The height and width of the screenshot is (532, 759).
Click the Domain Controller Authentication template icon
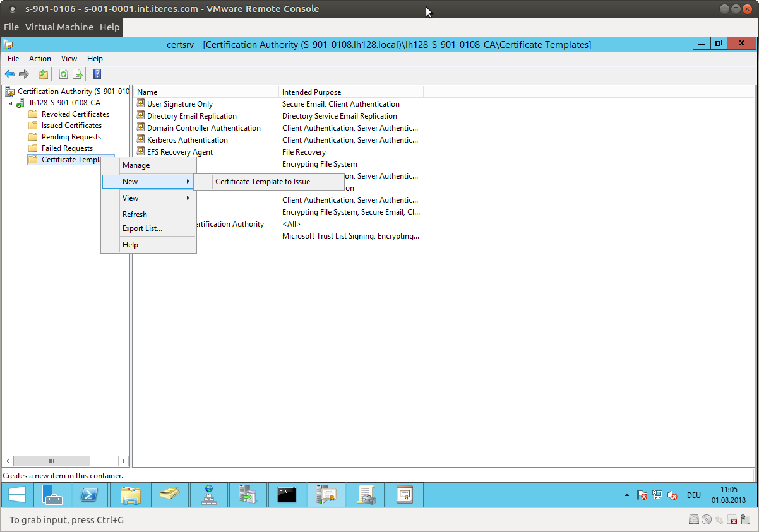click(141, 127)
